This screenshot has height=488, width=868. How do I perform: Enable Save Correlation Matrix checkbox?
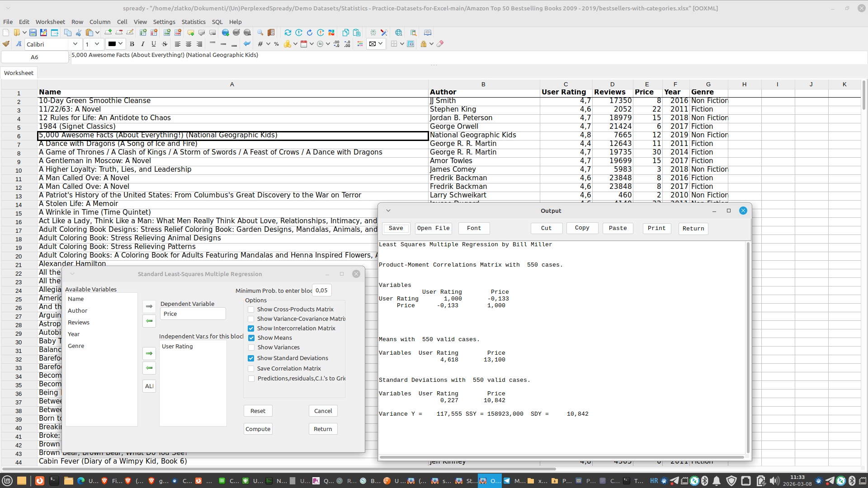[x=251, y=369]
